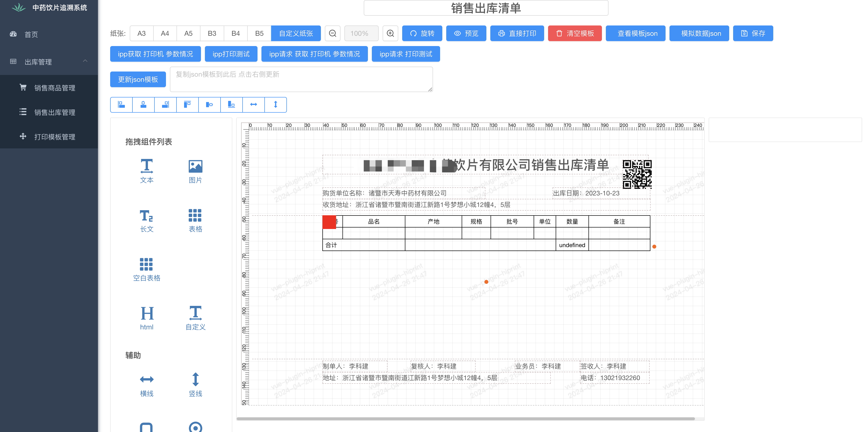Open 首页 home from the sidebar

(x=49, y=34)
